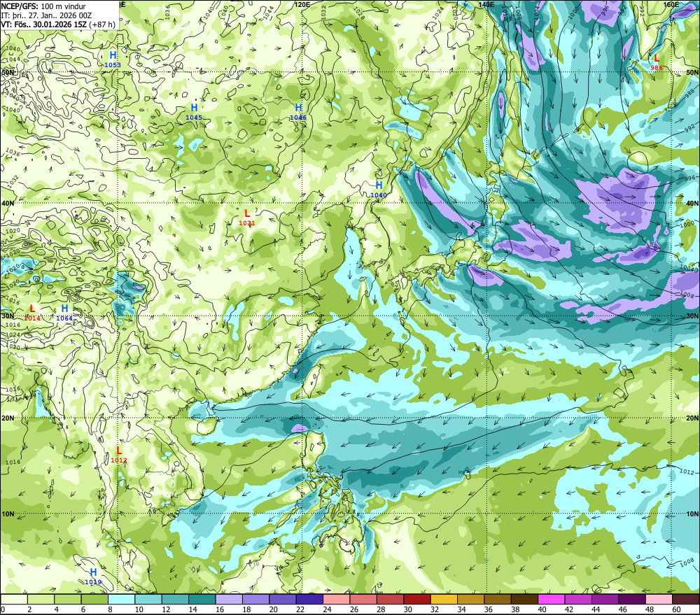This screenshot has width=700, height=615.
Task: Click the valid time 'VT: Fös.. 30.01.2026 15Z (+87 h)'
Action: tap(58, 24)
